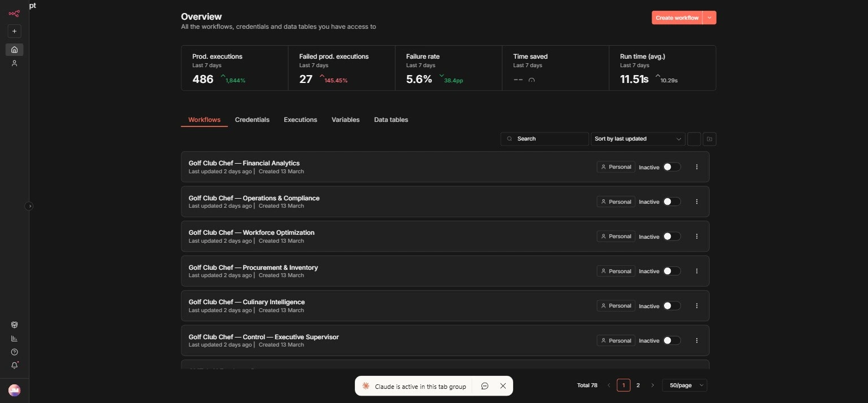Open more options for Procurement & Inventory workflow
This screenshot has height=403, width=868.
coord(697,271)
